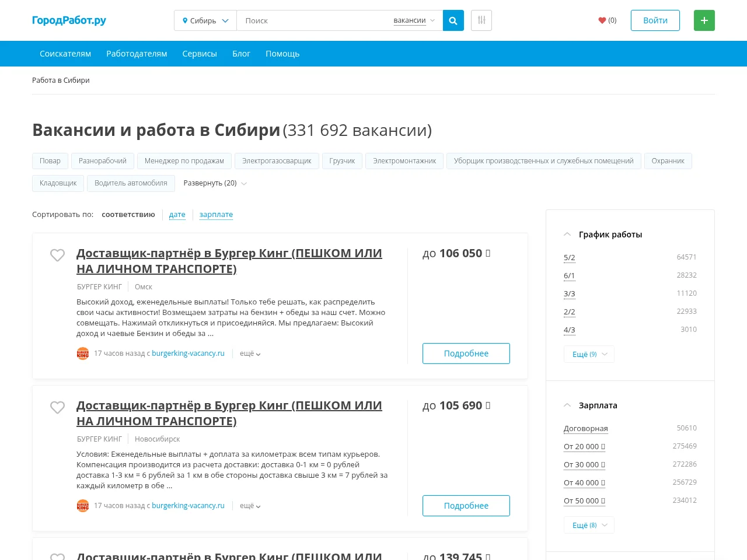Open burgerking-vacancy.ru link in Novosibirsk card
This screenshot has width=747, height=560.
pos(188,506)
